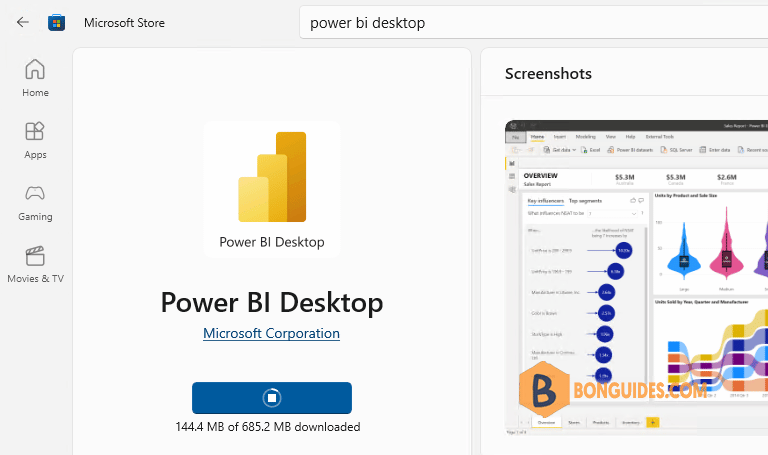Open the Power BI screenshot preview
The height and width of the screenshot is (455, 768).
[x=636, y=277]
